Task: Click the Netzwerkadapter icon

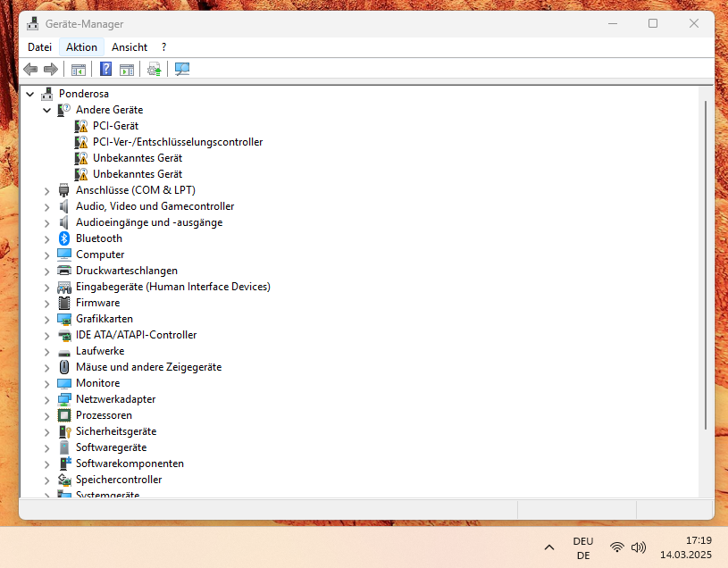Action: tap(64, 399)
